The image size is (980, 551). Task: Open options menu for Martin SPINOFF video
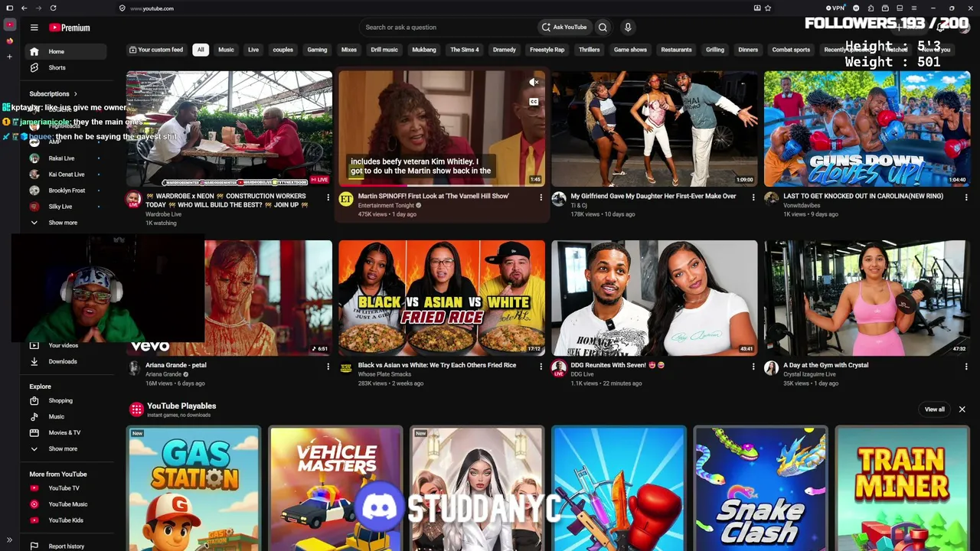(541, 197)
